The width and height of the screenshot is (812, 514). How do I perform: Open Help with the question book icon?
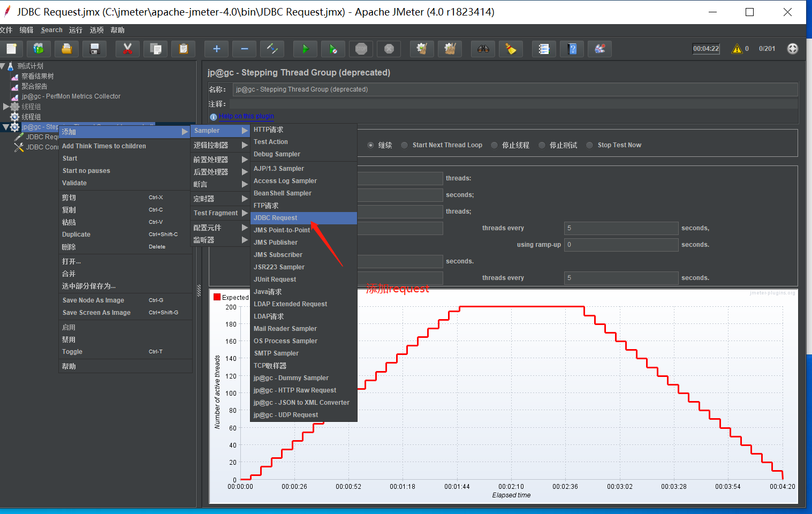pos(572,49)
